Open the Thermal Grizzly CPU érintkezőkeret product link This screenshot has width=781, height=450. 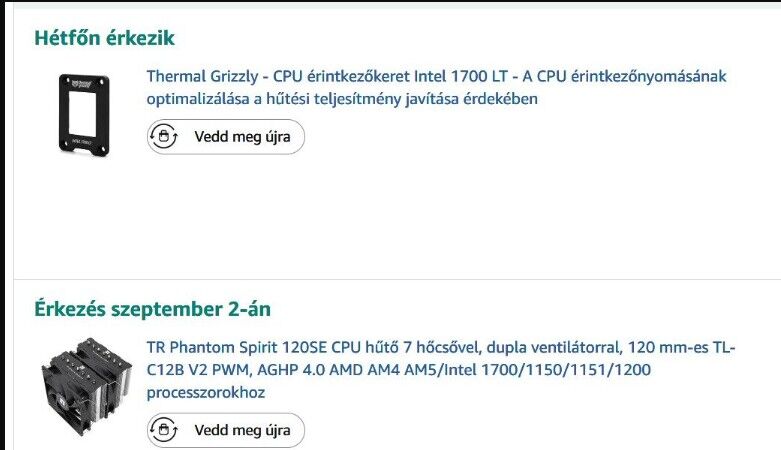pyautogui.click(x=436, y=87)
